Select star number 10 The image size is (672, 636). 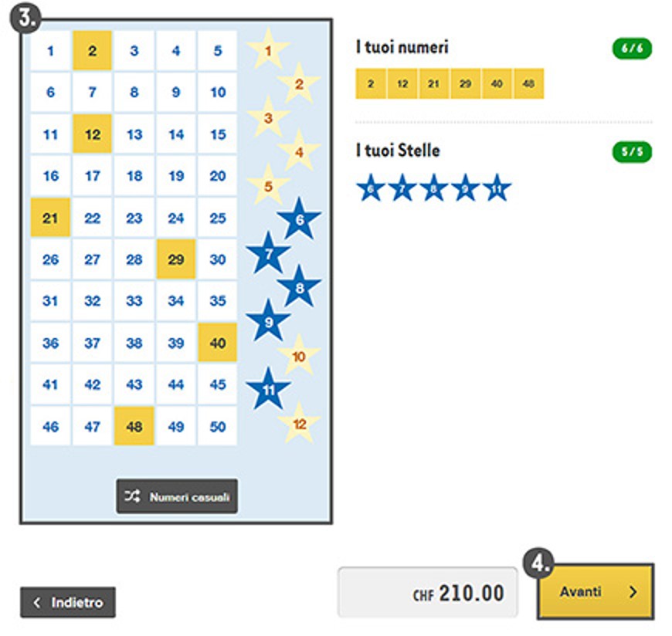(x=299, y=356)
